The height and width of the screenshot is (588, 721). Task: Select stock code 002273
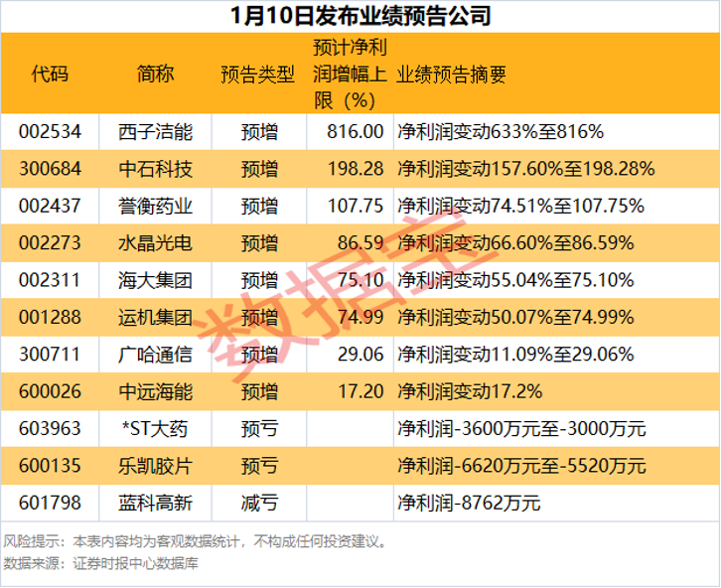point(50,243)
